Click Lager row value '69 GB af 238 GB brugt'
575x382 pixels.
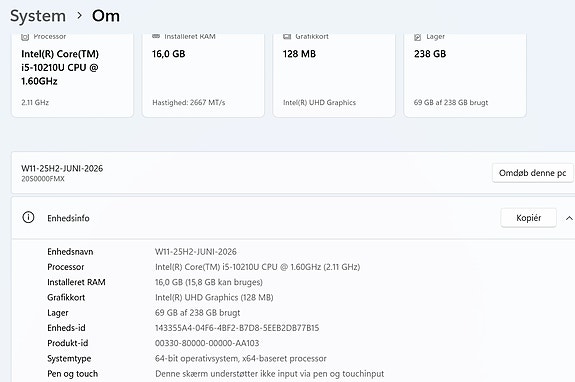coord(198,313)
